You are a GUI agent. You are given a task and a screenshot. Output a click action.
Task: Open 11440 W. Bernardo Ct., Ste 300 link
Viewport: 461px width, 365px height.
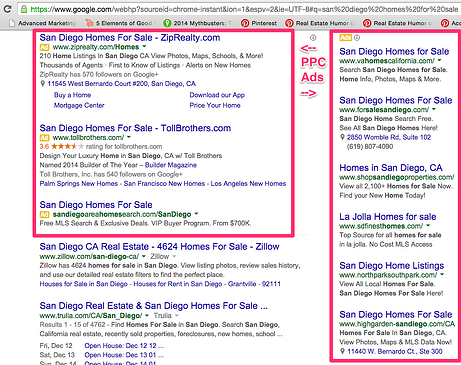click(x=395, y=351)
